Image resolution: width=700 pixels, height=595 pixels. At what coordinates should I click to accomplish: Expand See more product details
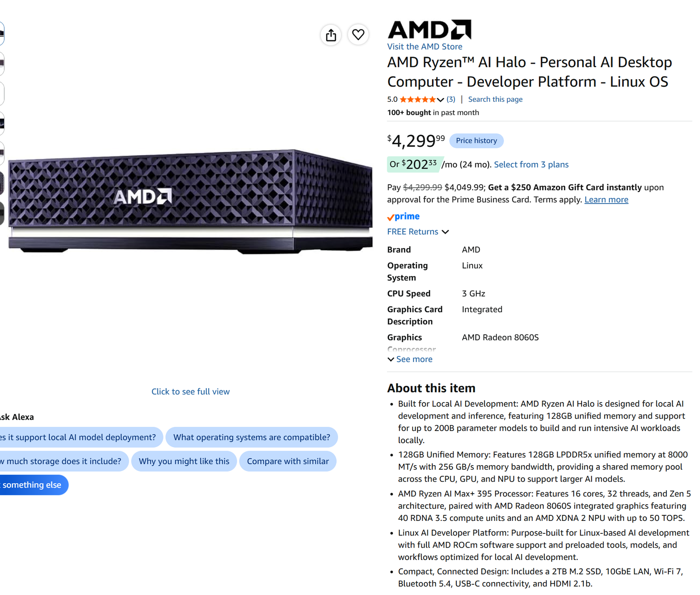pos(410,359)
